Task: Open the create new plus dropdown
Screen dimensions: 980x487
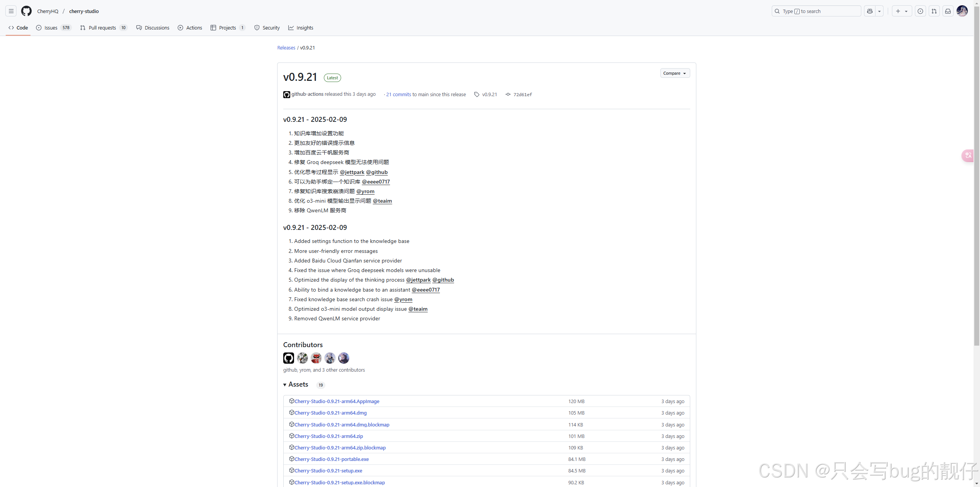Action: click(x=902, y=11)
